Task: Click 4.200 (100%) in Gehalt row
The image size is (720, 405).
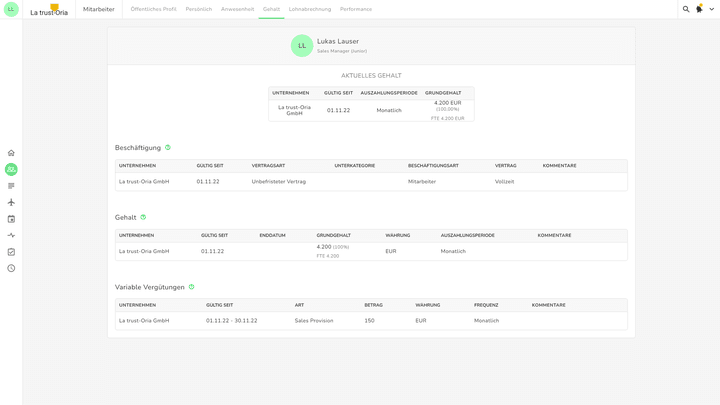Action: click(x=333, y=247)
